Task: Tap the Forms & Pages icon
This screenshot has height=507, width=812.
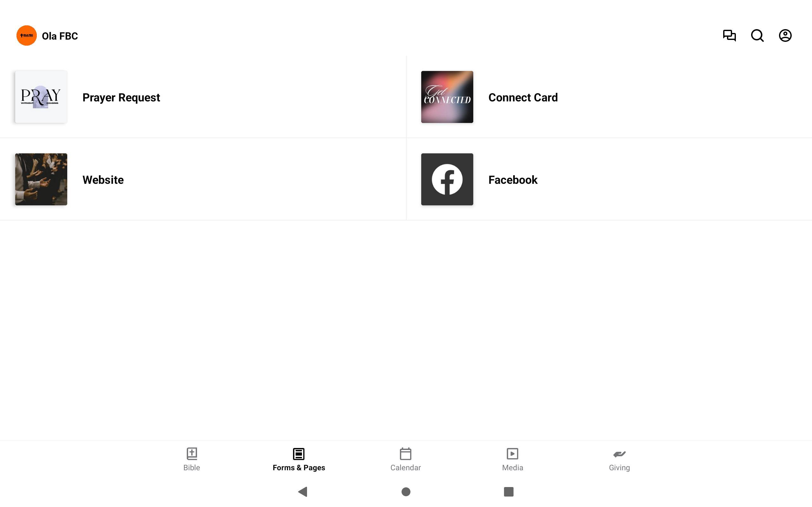Action: pyautogui.click(x=298, y=454)
